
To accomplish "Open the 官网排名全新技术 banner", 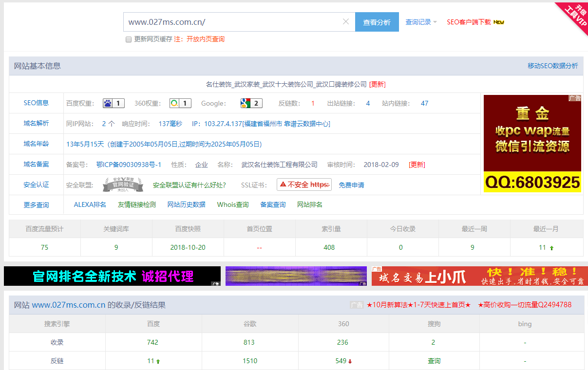I will point(112,276).
